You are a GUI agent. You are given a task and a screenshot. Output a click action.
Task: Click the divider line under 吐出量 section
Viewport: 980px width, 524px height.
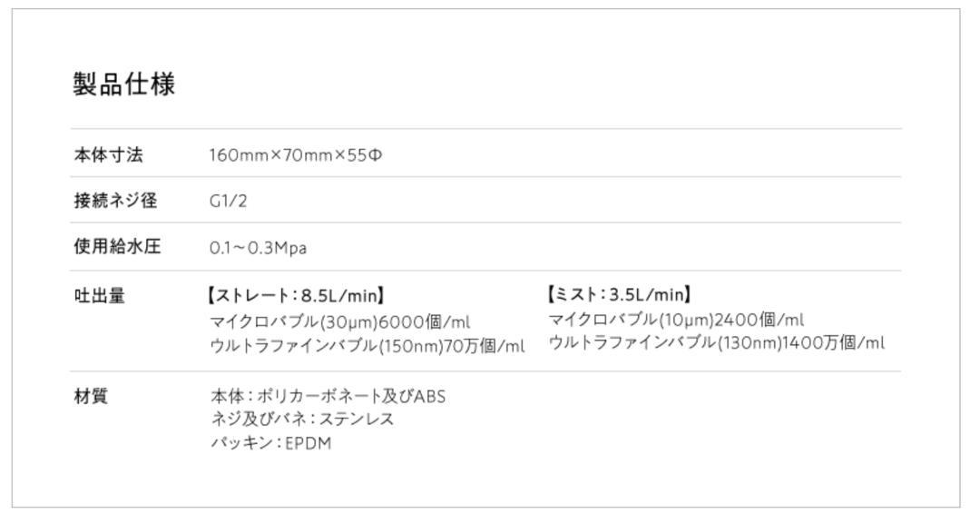485,371
